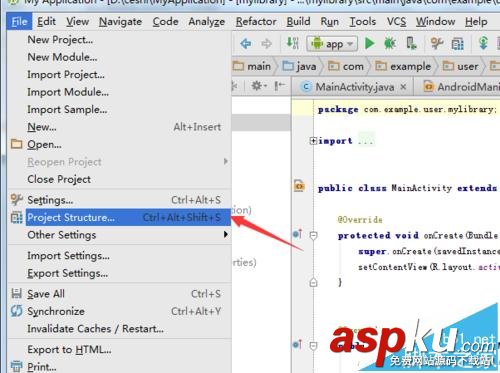The width and height of the screenshot is (500, 373).
Task: Click the hide panel icon
Action: click(x=279, y=86)
